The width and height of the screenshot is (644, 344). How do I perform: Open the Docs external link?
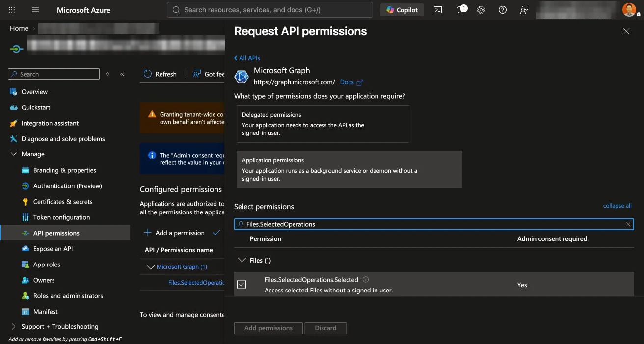[351, 82]
